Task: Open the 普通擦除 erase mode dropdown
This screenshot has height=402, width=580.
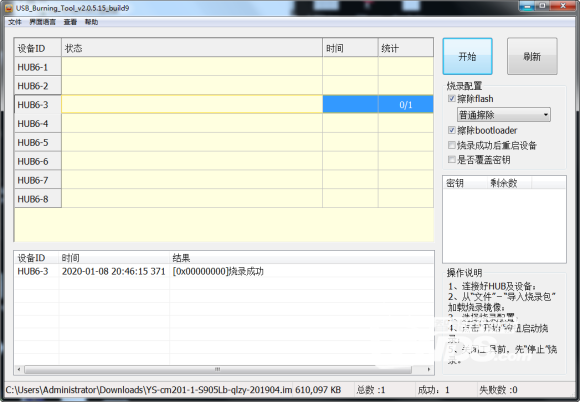Action: pos(504,115)
